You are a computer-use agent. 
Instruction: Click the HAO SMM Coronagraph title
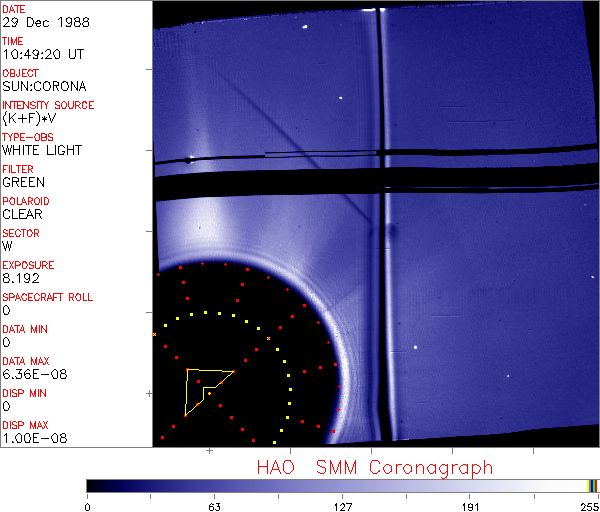point(374,467)
